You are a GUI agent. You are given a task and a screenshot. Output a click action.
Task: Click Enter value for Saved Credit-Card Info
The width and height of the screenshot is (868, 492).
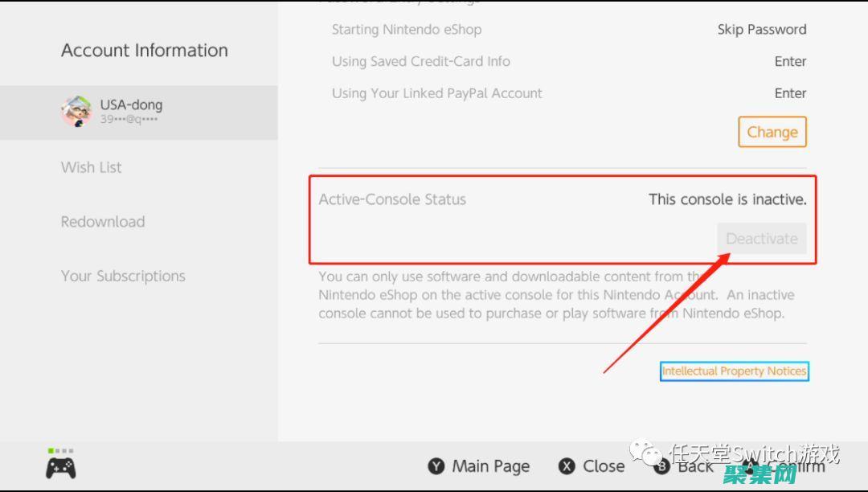tap(790, 61)
